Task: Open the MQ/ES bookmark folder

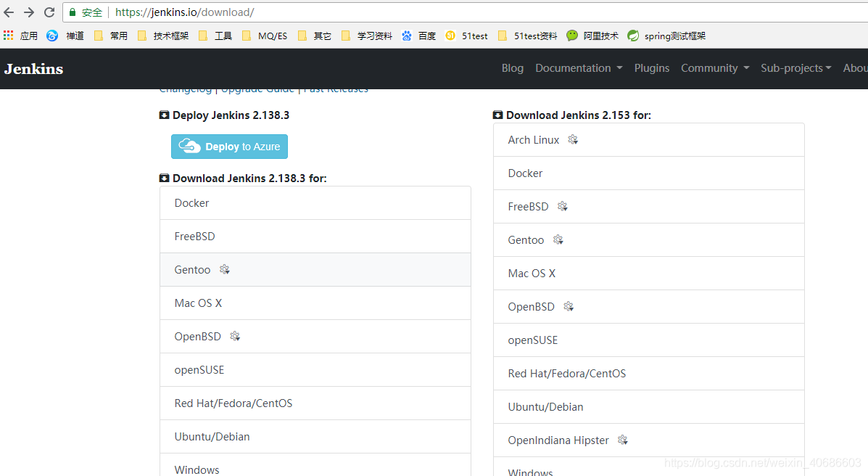Action: pyautogui.click(x=265, y=36)
